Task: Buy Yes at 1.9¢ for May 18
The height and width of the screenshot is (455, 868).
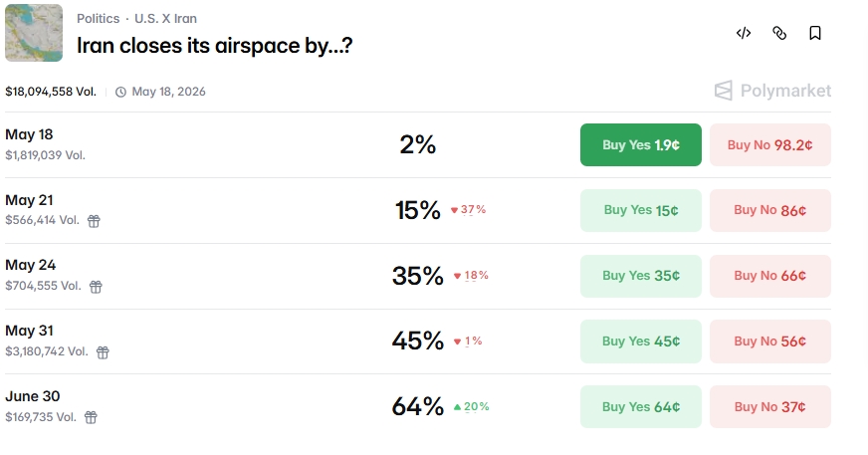Action: 640,145
